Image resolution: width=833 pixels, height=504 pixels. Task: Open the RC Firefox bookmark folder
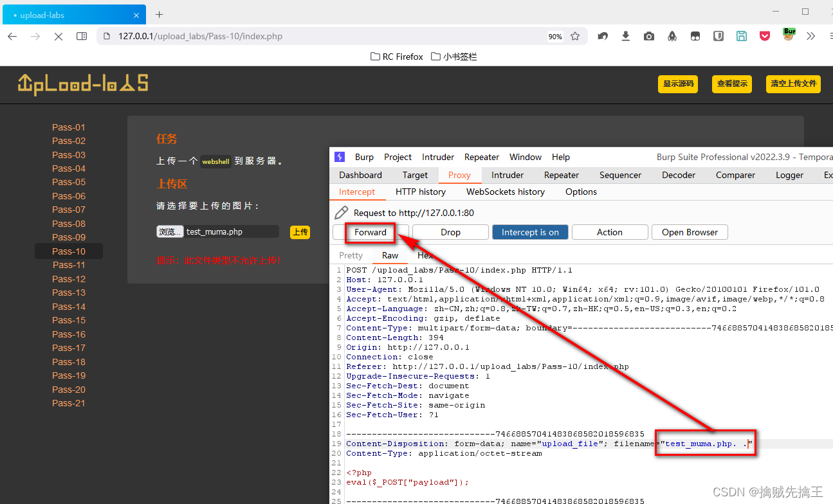click(397, 57)
